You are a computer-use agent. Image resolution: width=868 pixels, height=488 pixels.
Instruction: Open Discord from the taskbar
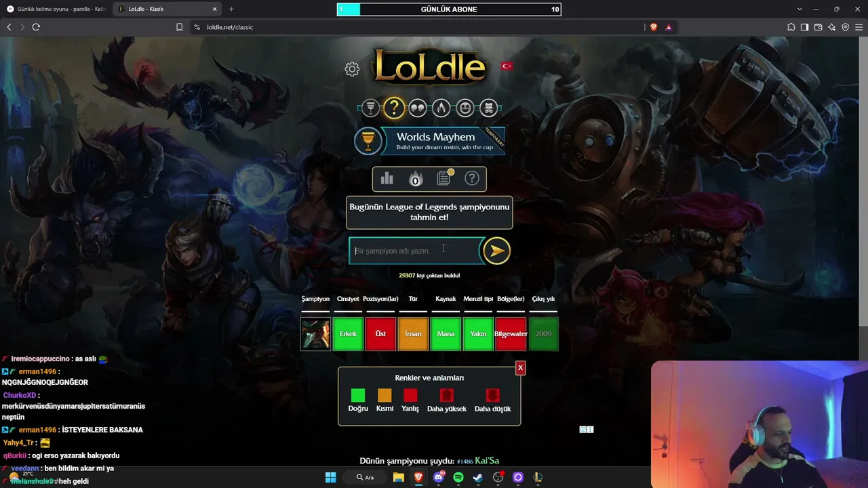coord(439,477)
